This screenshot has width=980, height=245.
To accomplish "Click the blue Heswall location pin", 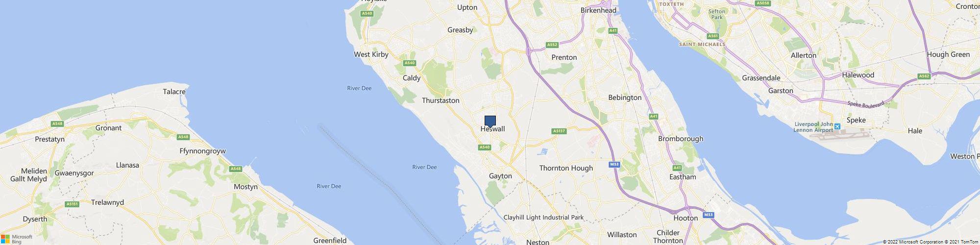I will tap(490, 122).
